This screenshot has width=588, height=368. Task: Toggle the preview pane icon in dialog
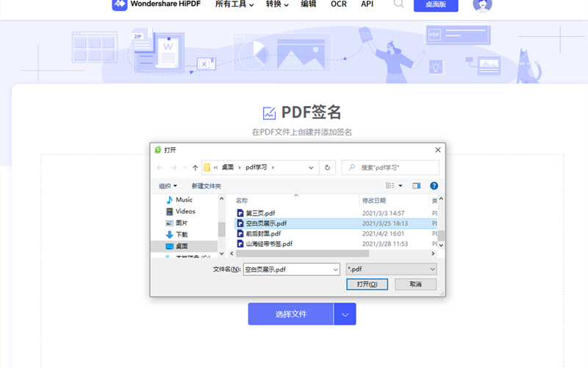[417, 186]
